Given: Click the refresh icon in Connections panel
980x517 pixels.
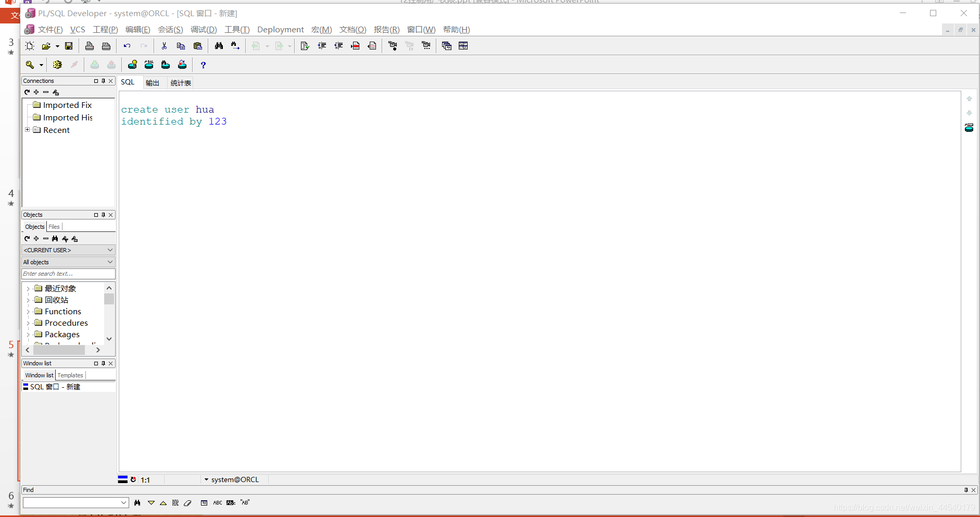Looking at the screenshot, I should [x=27, y=92].
